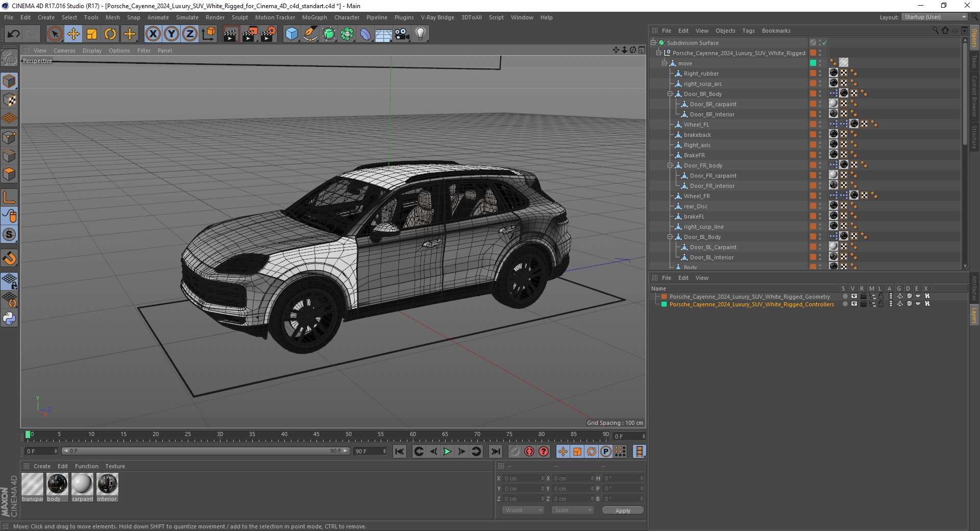Go to end of animation

496,451
